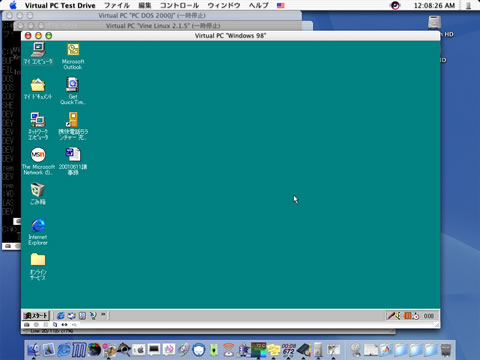Click the 672 counter icon in the Dock
The image size is (480, 360).
coord(289,350)
